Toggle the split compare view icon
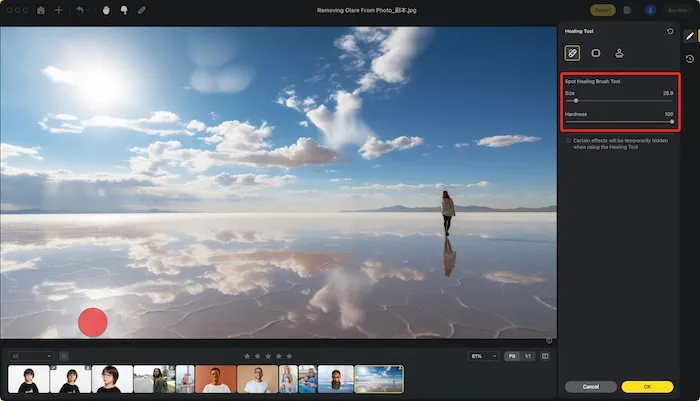This screenshot has width=700, height=401. click(545, 356)
